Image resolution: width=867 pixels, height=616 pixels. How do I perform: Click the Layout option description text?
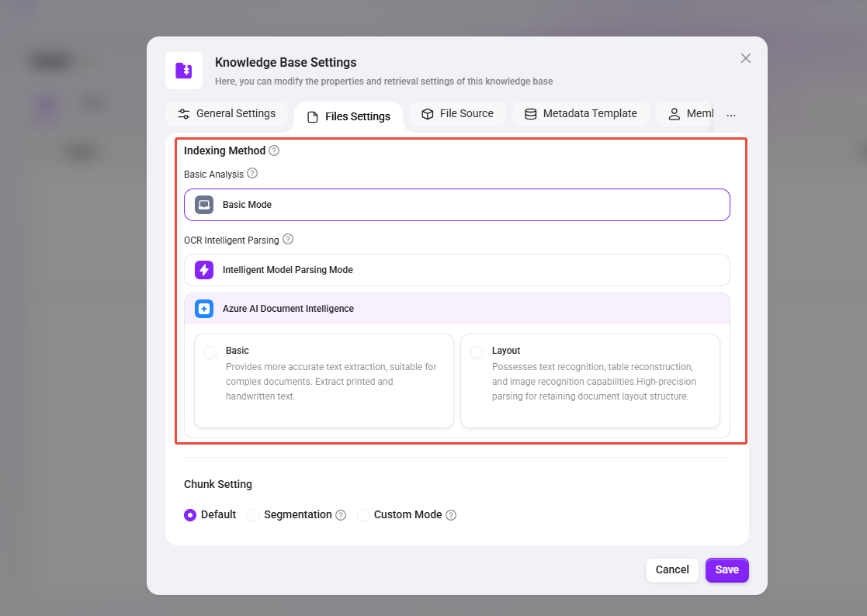[x=594, y=382]
